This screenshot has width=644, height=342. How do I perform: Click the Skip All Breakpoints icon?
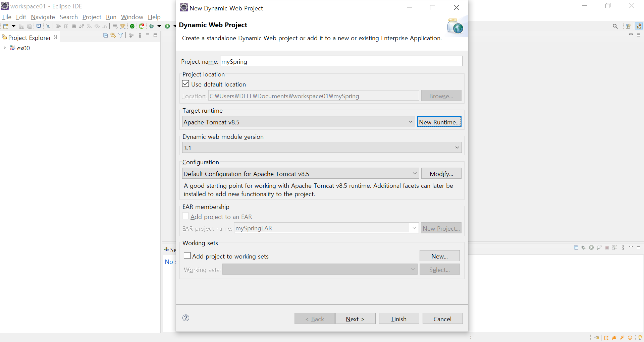[48, 26]
